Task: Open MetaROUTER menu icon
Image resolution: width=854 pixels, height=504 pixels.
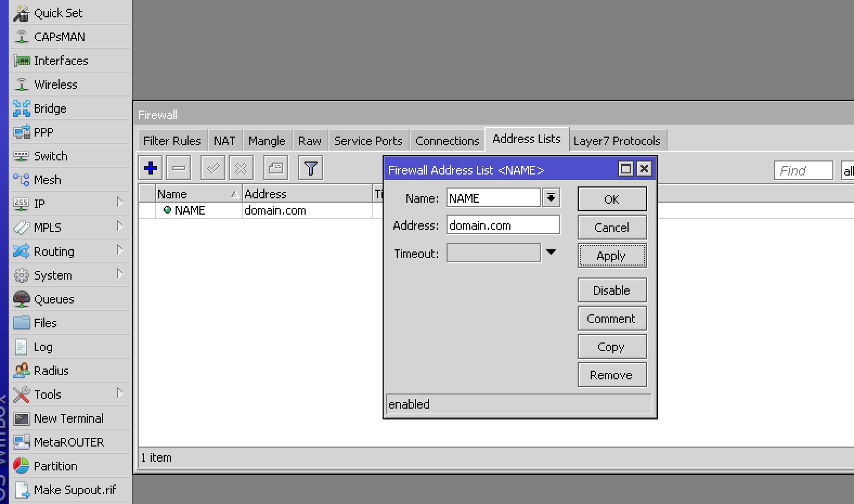Action: click(21, 442)
